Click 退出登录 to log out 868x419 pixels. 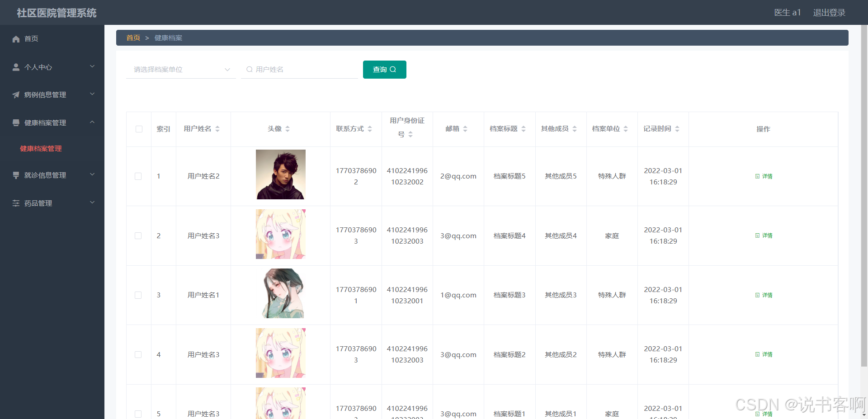click(x=829, y=13)
